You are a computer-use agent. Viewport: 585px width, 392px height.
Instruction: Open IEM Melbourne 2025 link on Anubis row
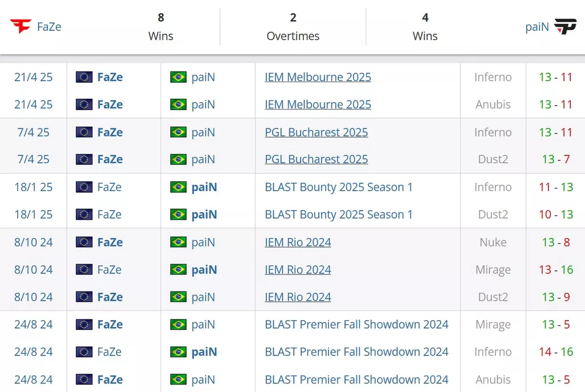point(318,105)
